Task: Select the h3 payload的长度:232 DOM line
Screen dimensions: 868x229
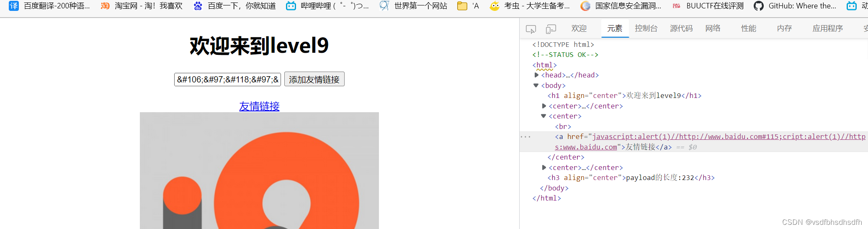Action: click(631, 178)
